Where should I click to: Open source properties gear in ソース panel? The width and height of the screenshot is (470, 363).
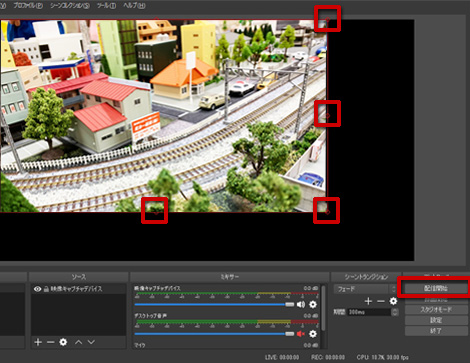coord(63,342)
